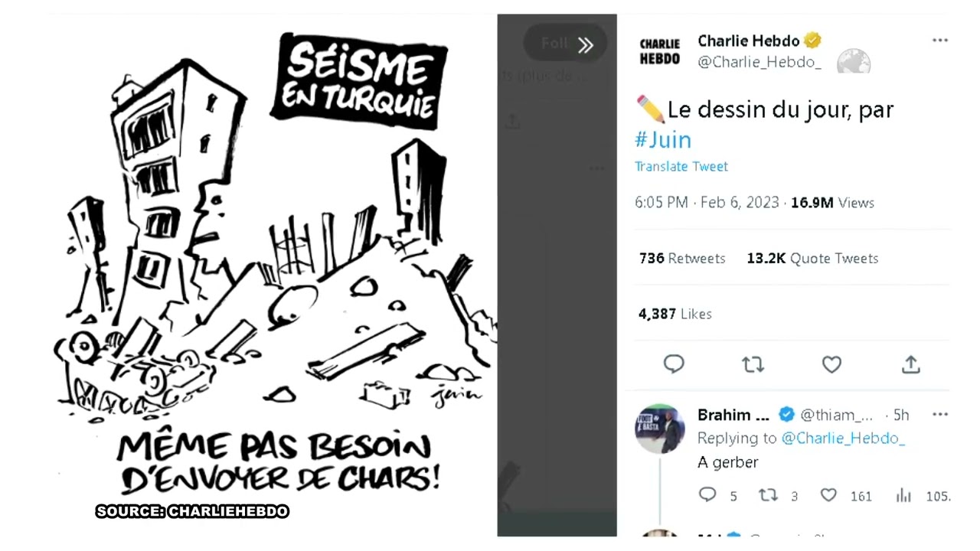Open the three-dot menu on Brahim's reply
This screenshot has height=551, width=980.
(940, 414)
